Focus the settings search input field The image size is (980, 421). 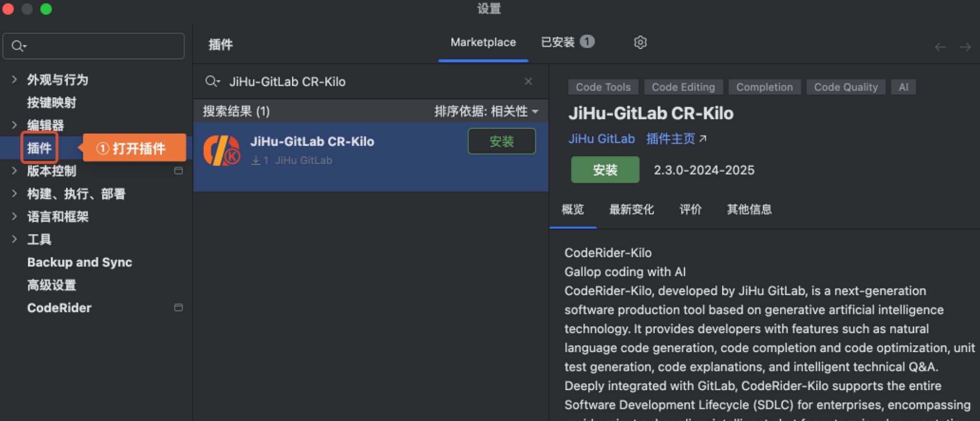point(101,46)
